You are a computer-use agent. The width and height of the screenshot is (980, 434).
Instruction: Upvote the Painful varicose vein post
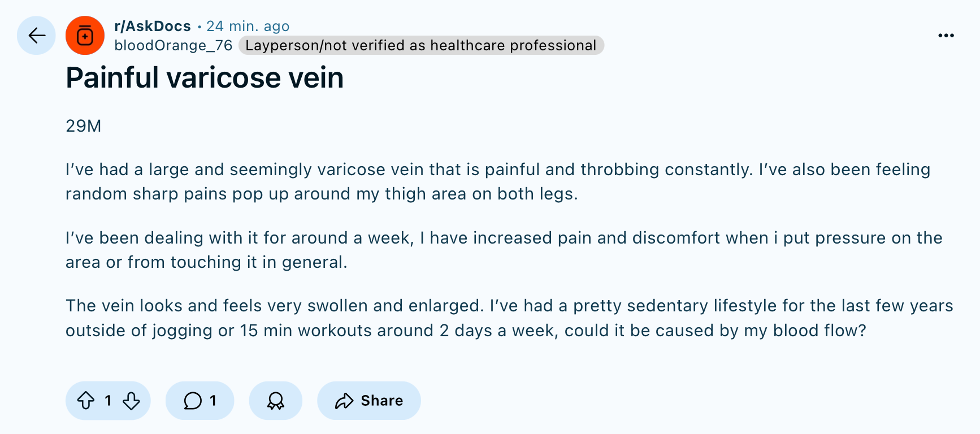[86, 401]
